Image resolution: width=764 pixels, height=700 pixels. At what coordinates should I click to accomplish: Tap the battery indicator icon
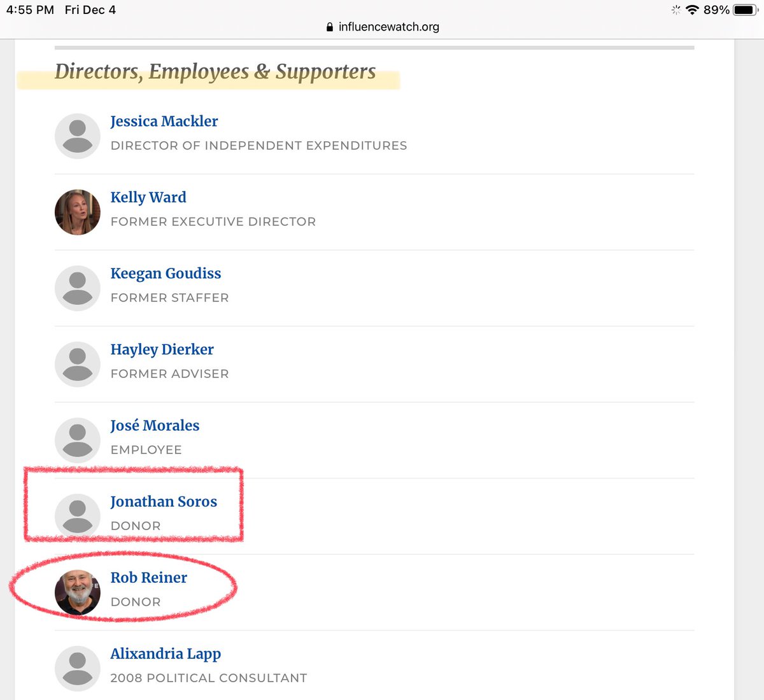click(x=745, y=10)
